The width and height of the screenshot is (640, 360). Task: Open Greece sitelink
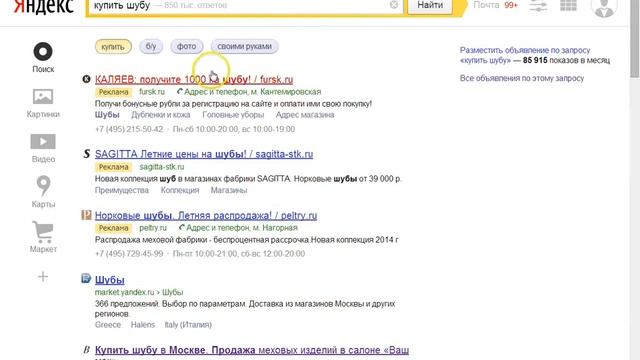(x=108, y=325)
